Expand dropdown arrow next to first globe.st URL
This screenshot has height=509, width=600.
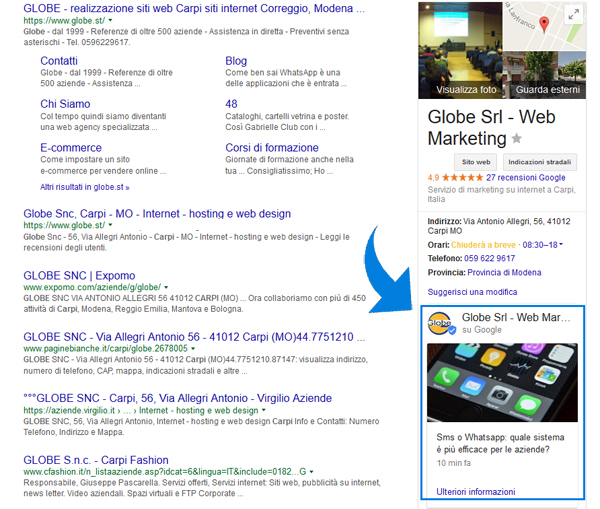[110, 20]
